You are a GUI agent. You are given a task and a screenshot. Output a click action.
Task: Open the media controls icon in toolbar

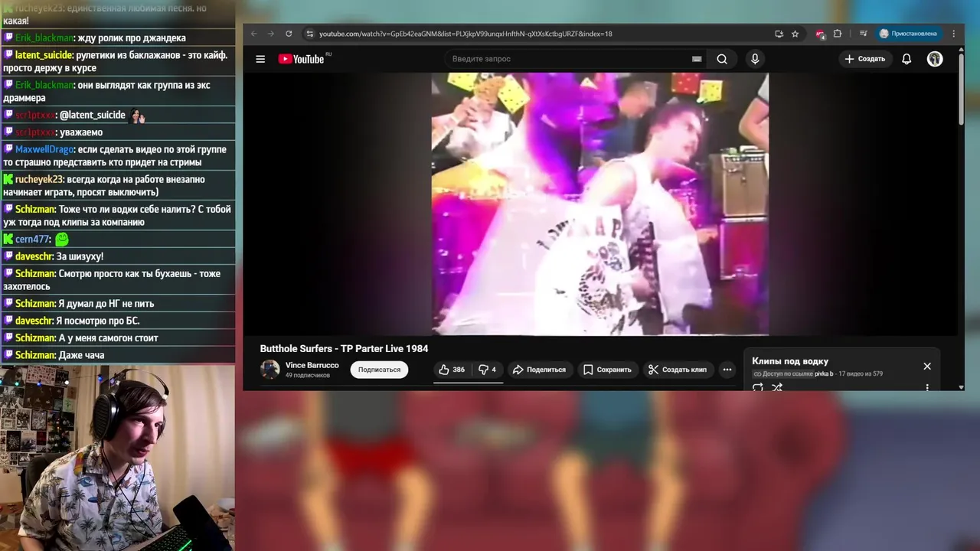(x=863, y=34)
